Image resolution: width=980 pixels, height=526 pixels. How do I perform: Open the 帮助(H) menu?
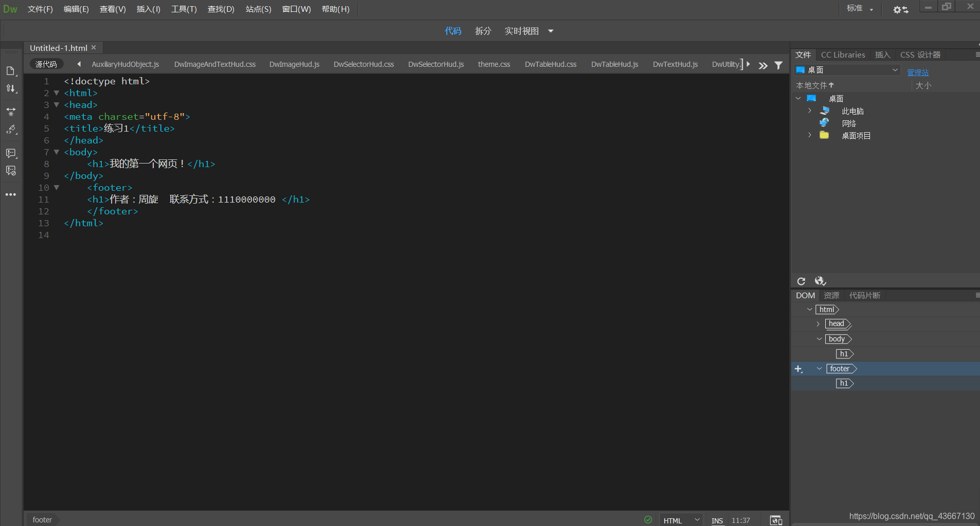(335, 9)
